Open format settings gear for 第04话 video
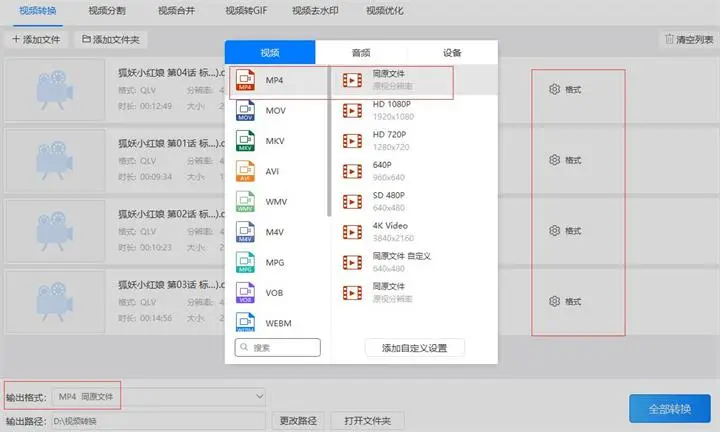 point(554,89)
